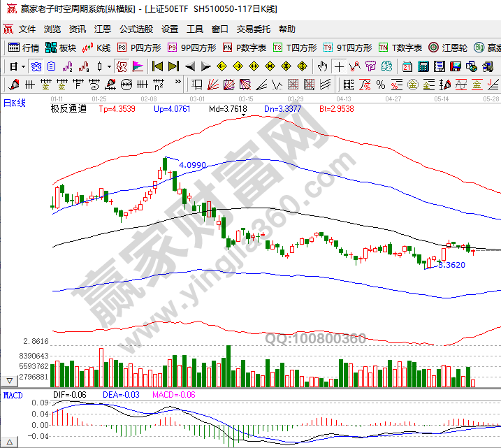Open the 公式选股 menu
501x448 pixels.
coord(136,29)
